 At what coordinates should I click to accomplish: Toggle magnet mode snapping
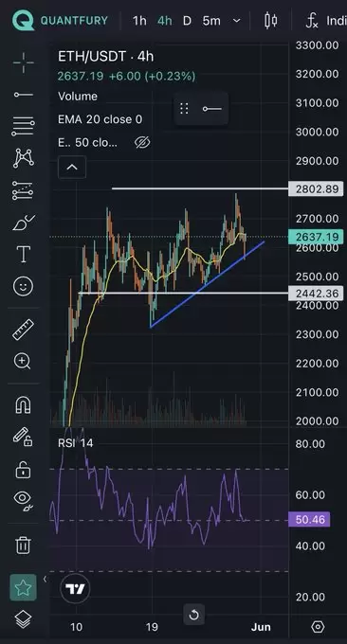(23, 405)
